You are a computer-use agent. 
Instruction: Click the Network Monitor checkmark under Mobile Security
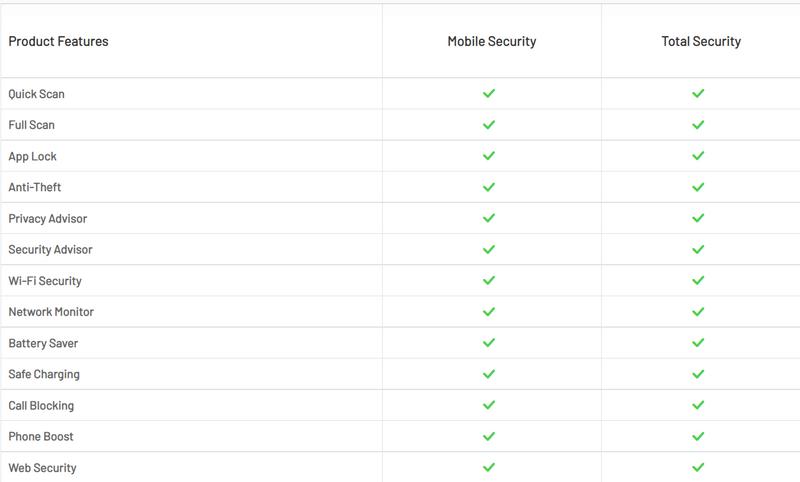pyautogui.click(x=489, y=312)
